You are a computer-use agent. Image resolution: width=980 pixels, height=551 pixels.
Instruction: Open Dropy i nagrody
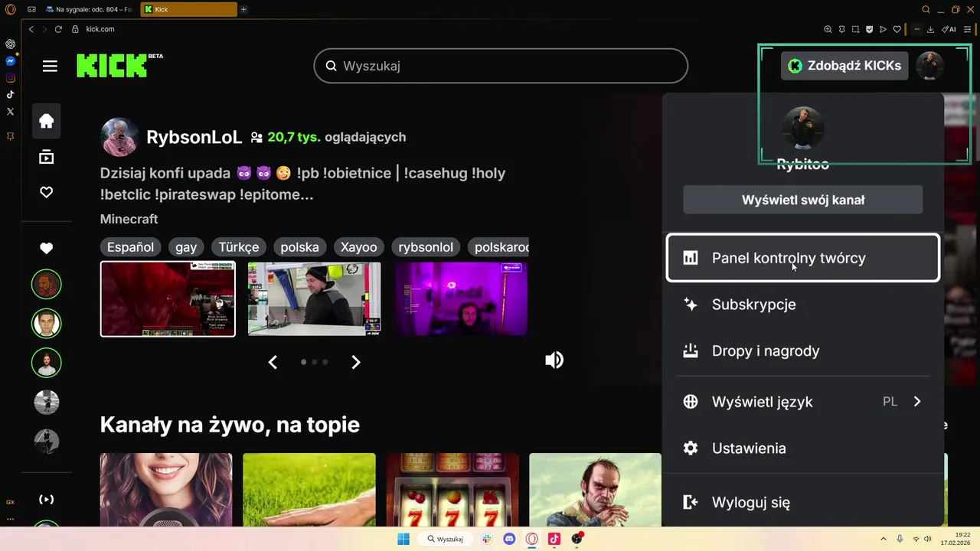coord(803,351)
